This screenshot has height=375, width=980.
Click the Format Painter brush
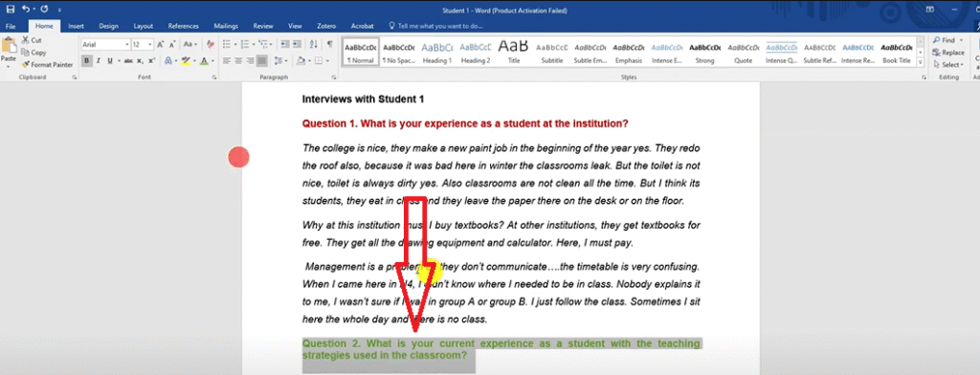tap(26, 64)
